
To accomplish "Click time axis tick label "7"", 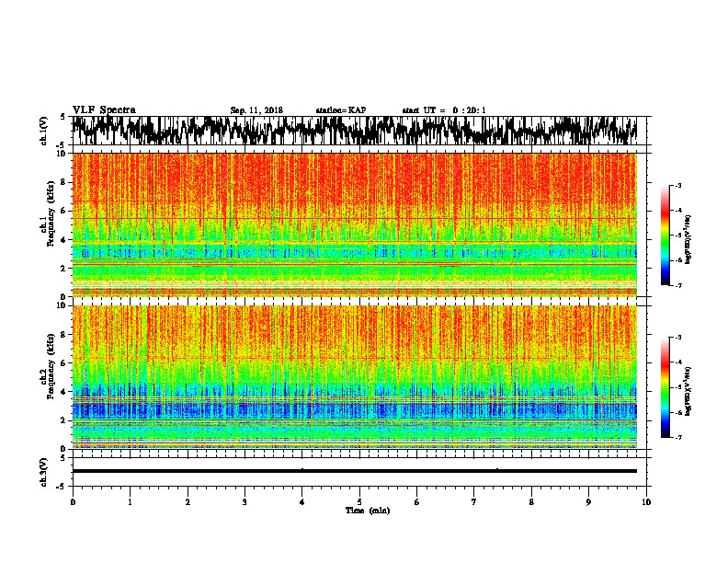I will [474, 502].
